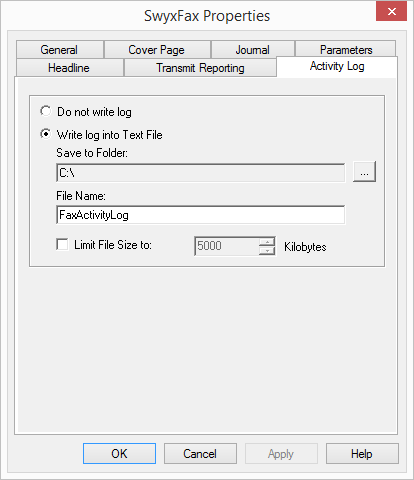The width and height of the screenshot is (414, 480).
Task: Open the General tab
Action: pos(59,50)
